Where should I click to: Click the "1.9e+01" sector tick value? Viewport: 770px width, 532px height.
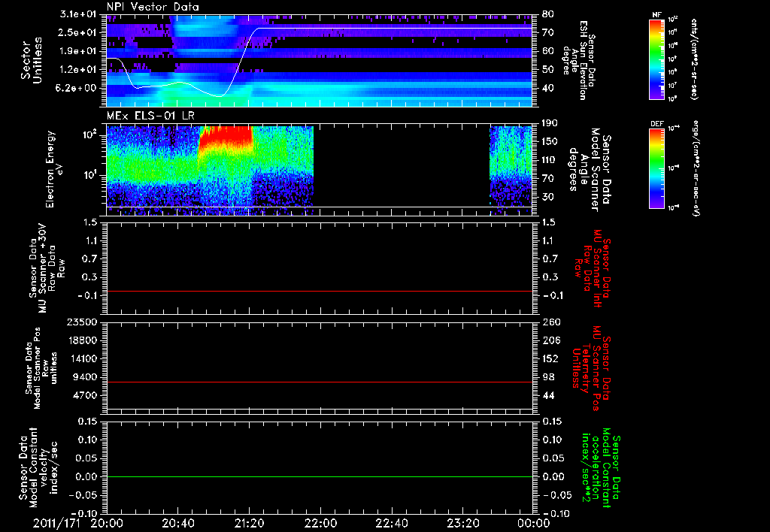[77, 50]
